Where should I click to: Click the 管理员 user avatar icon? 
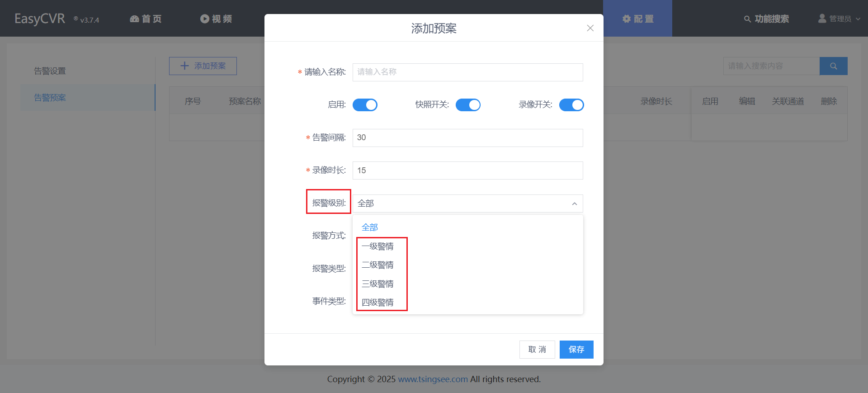coord(822,19)
